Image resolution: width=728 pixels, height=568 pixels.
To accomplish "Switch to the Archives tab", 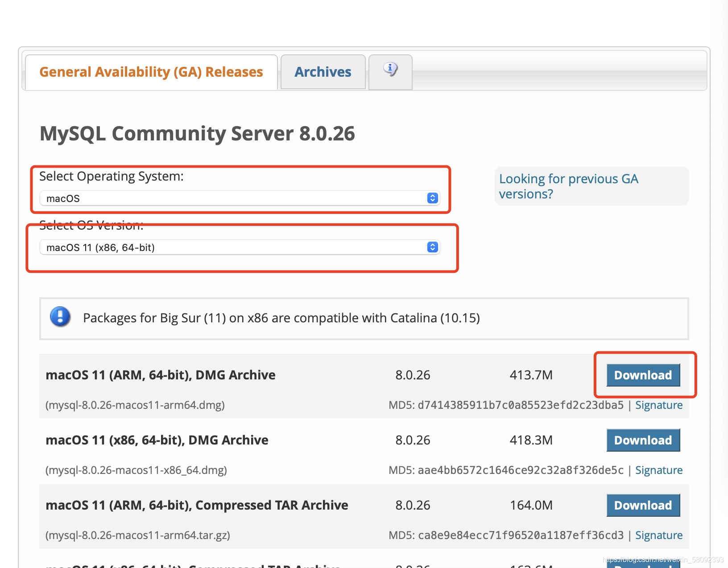I will 323,72.
